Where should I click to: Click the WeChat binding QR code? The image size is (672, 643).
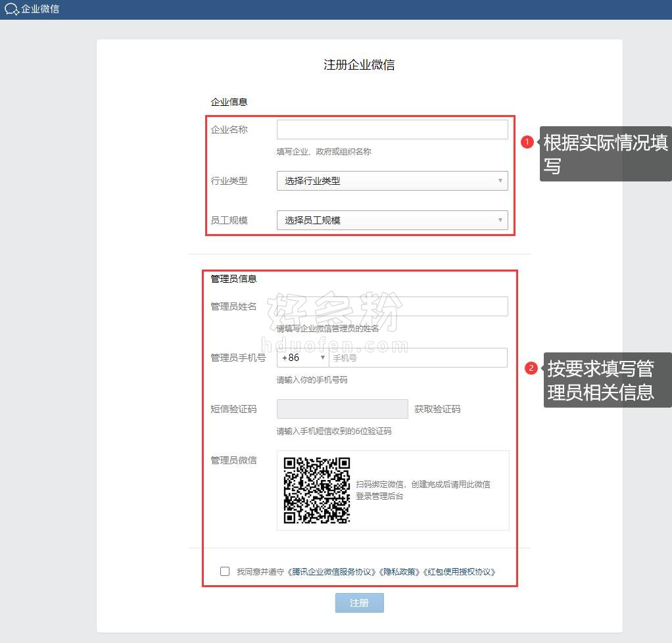click(x=317, y=490)
